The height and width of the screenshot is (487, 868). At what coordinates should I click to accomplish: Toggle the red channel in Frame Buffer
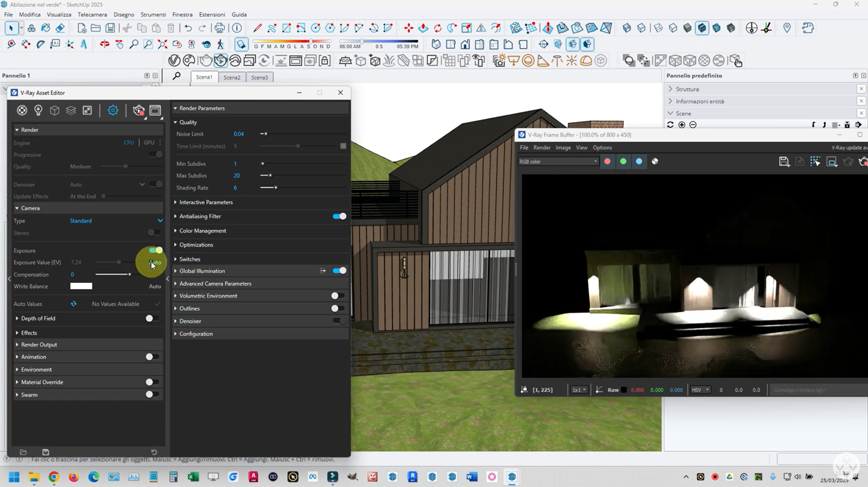[x=607, y=162]
